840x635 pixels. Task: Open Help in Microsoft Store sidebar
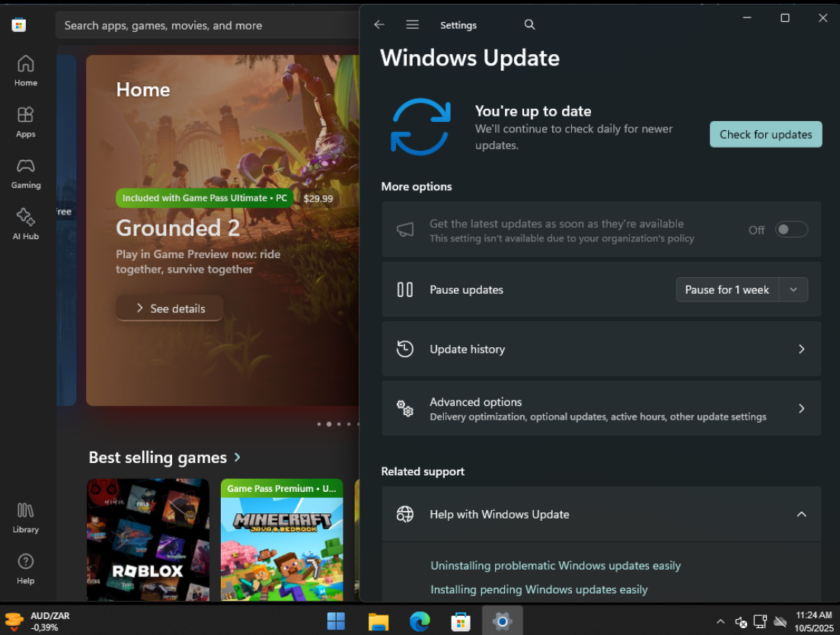pos(26,570)
